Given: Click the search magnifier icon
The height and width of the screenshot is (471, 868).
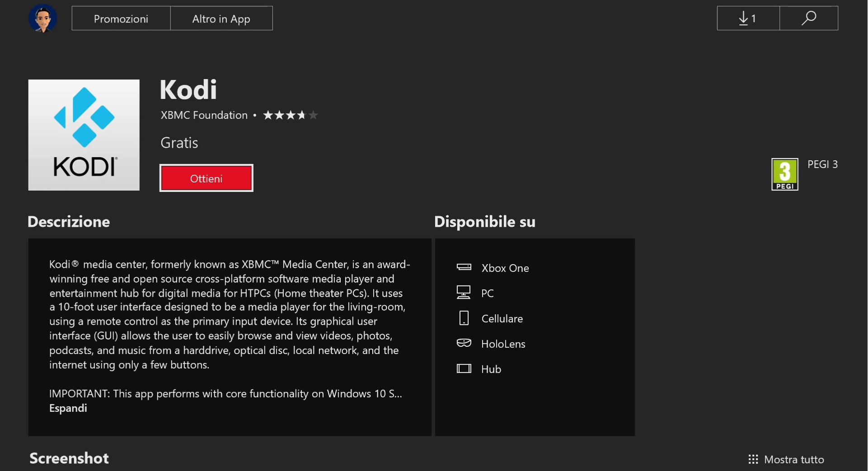Looking at the screenshot, I should [809, 19].
